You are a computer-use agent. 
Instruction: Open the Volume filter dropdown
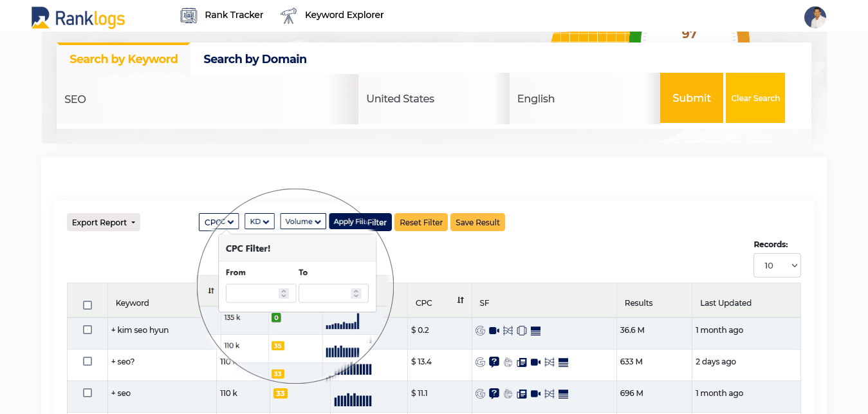pos(303,221)
